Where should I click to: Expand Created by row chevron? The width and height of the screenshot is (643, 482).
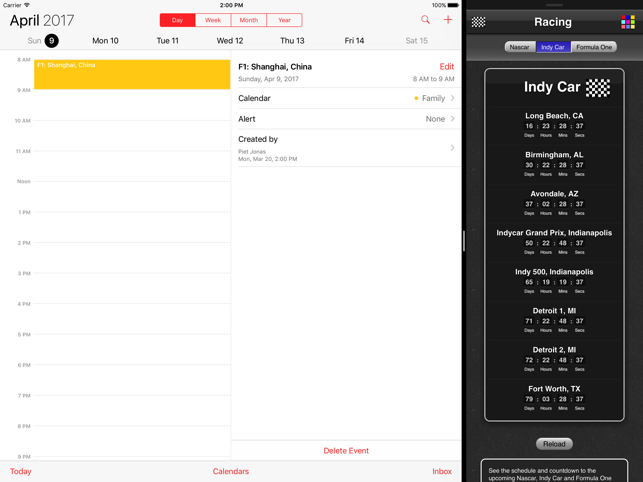pyautogui.click(x=452, y=148)
